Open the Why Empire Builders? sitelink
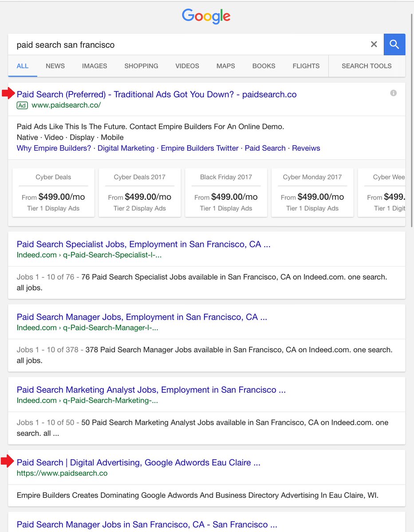This screenshot has height=532, width=414. tap(54, 148)
